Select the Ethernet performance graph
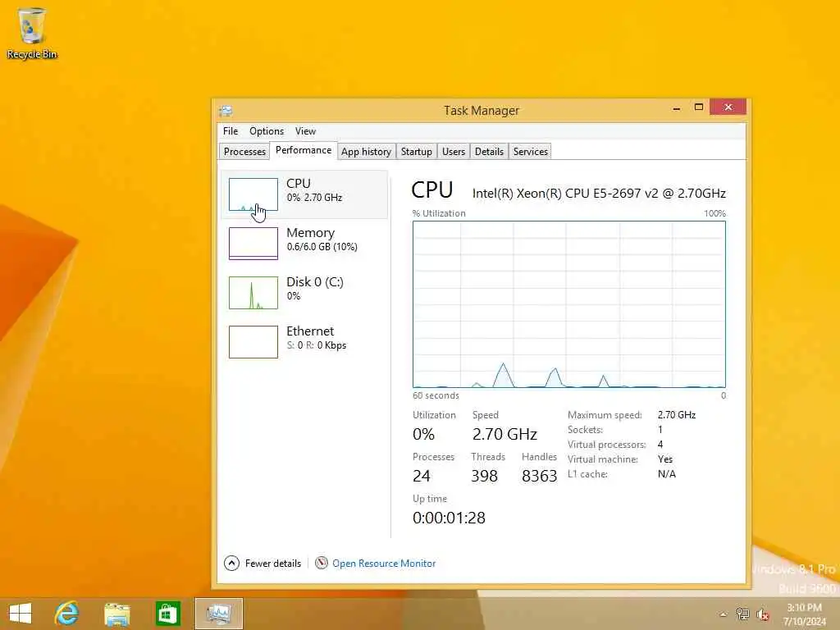The height and width of the screenshot is (630, 840). point(304,342)
